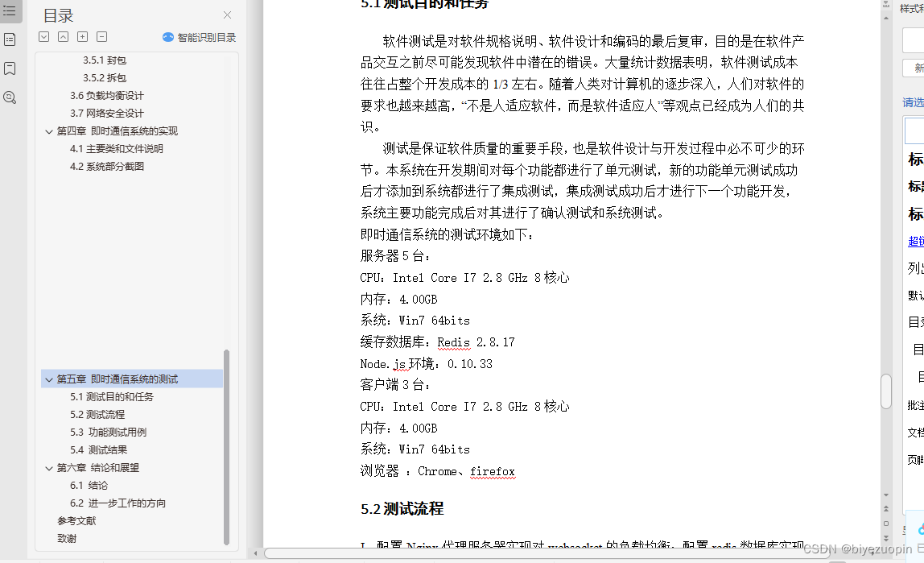Click the underlined word Redis in document
924x563 pixels.
pos(453,342)
